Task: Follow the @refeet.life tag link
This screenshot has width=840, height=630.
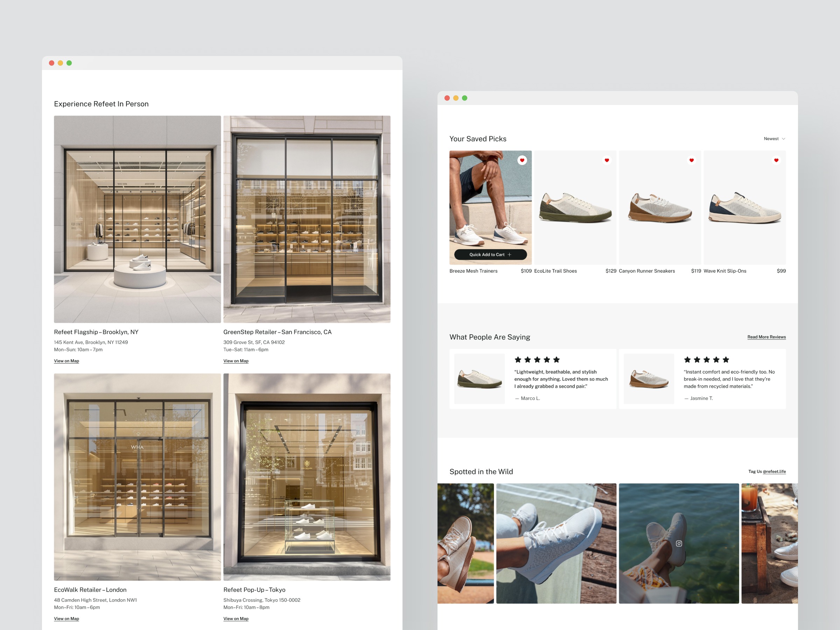Action: coord(774,471)
